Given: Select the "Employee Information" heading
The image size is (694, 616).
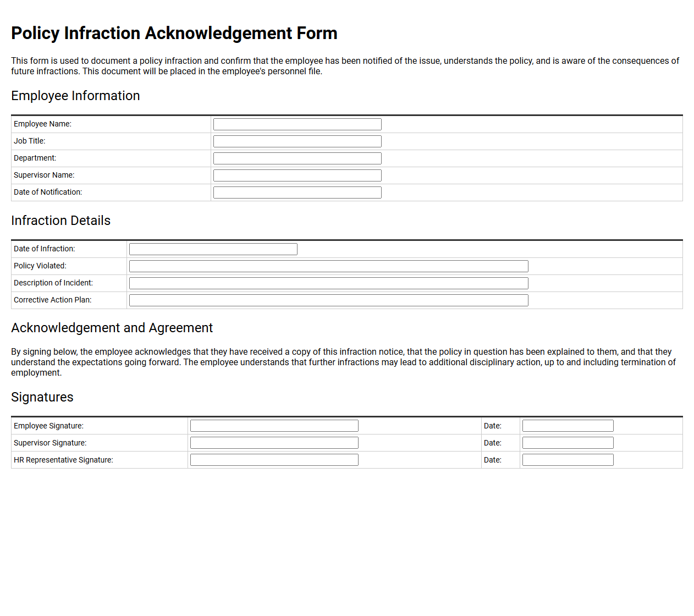Looking at the screenshot, I should pyautogui.click(x=75, y=96).
